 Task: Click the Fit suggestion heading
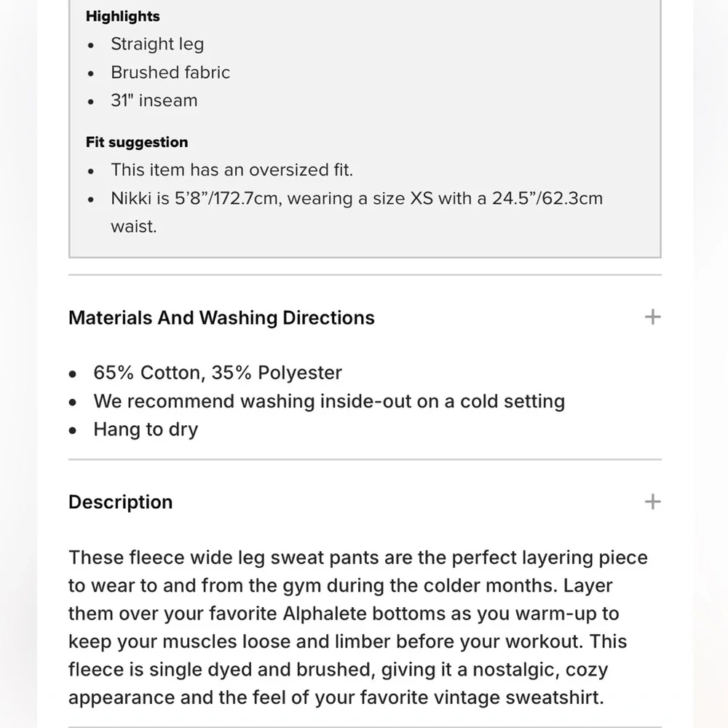[x=137, y=142]
